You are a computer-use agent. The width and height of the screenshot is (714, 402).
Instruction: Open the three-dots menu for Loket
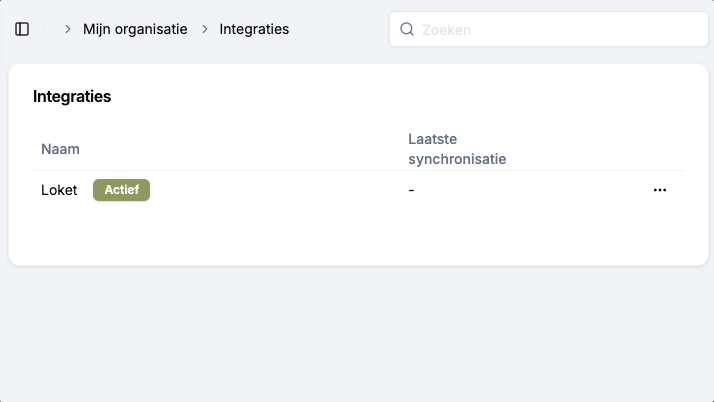659,190
